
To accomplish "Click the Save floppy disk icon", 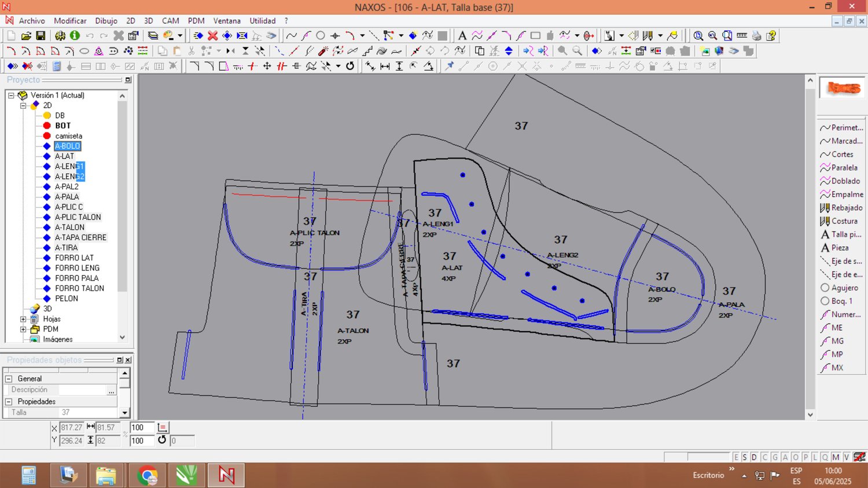I will click(x=41, y=36).
